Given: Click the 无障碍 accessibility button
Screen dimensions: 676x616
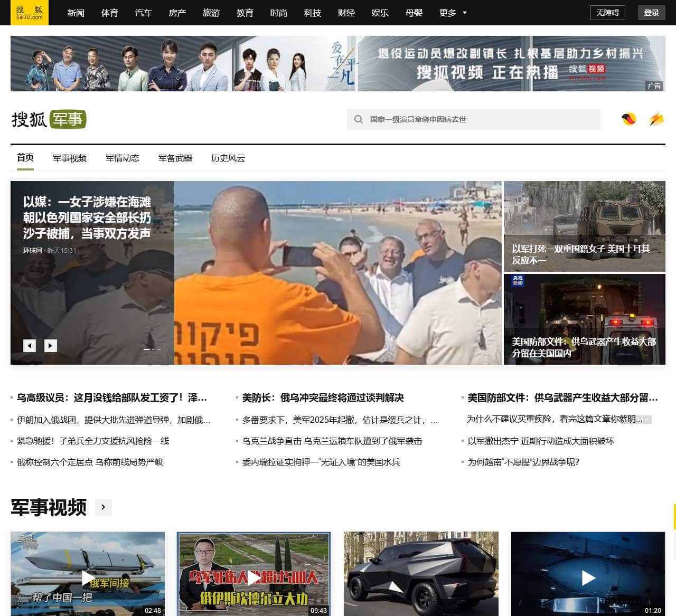Looking at the screenshot, I should [607, 13].
